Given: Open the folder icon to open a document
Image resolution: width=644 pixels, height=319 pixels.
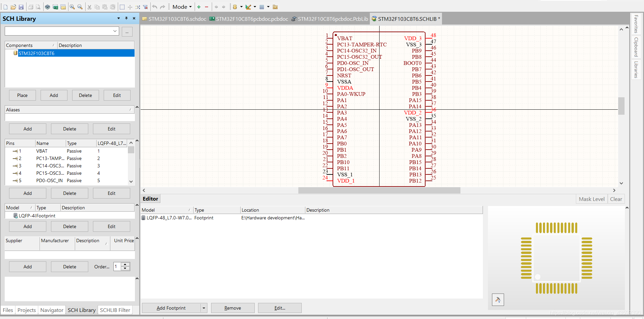Looking at the screenshot, I should click(13, 7).
